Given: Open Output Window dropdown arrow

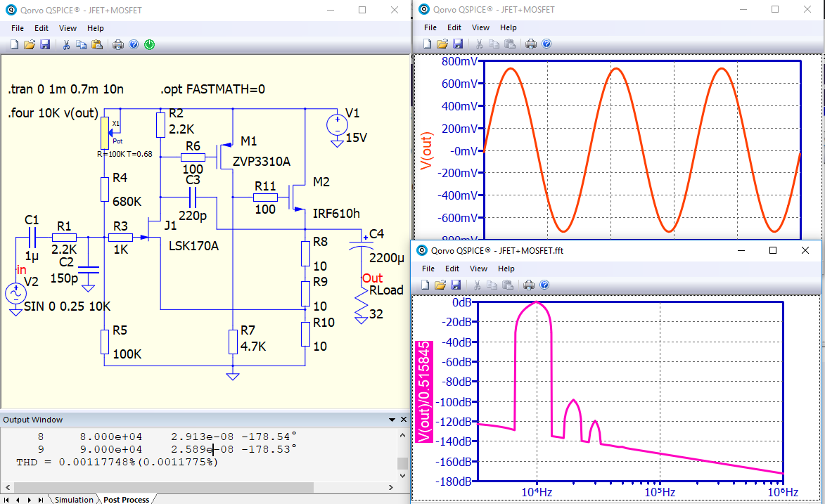Looking at the screenshot, I should pos(392,420).
